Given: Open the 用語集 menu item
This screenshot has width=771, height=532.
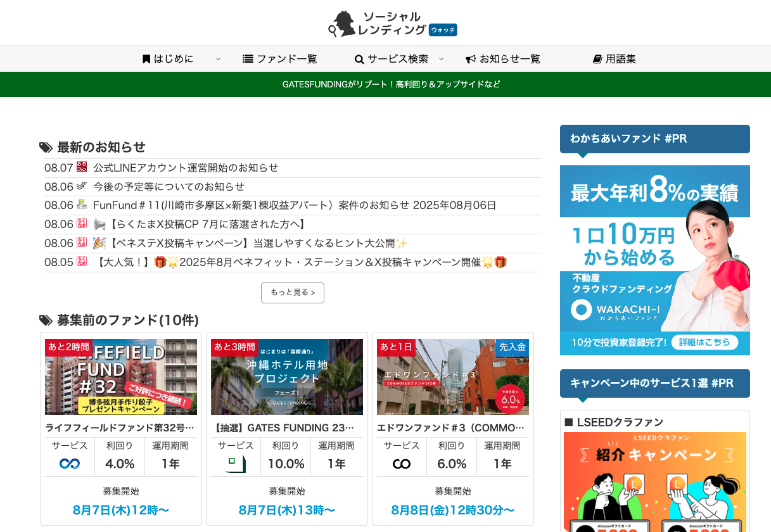Looking at the screenshot, I should coord(615,59).
